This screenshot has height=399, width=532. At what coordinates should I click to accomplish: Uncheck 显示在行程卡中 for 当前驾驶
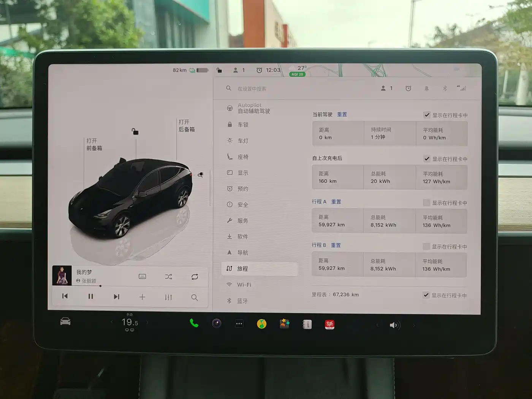click(427, 115)
